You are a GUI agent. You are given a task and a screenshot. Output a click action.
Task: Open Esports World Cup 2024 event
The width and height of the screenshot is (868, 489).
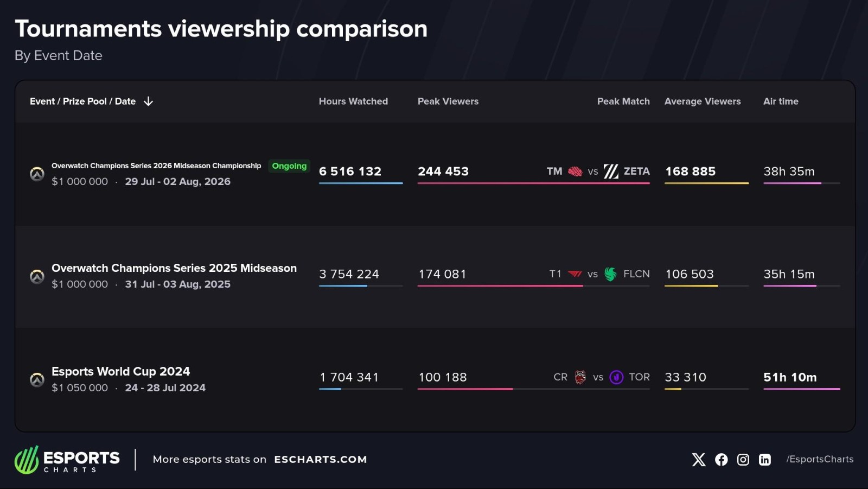coord(120,371)
